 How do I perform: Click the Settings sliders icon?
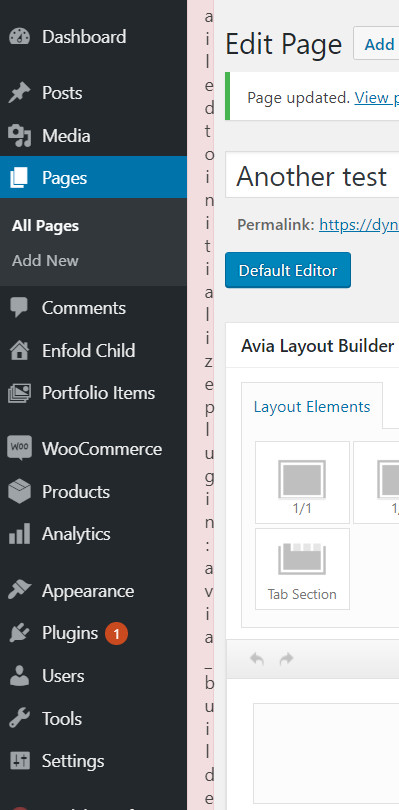(x=19, y=761)
